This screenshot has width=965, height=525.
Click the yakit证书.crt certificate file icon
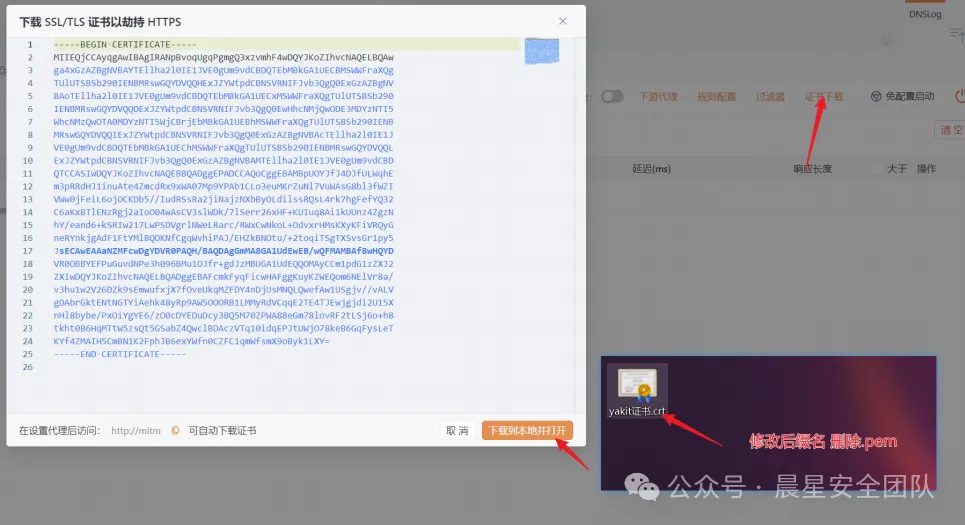click(x=636, y=388)
